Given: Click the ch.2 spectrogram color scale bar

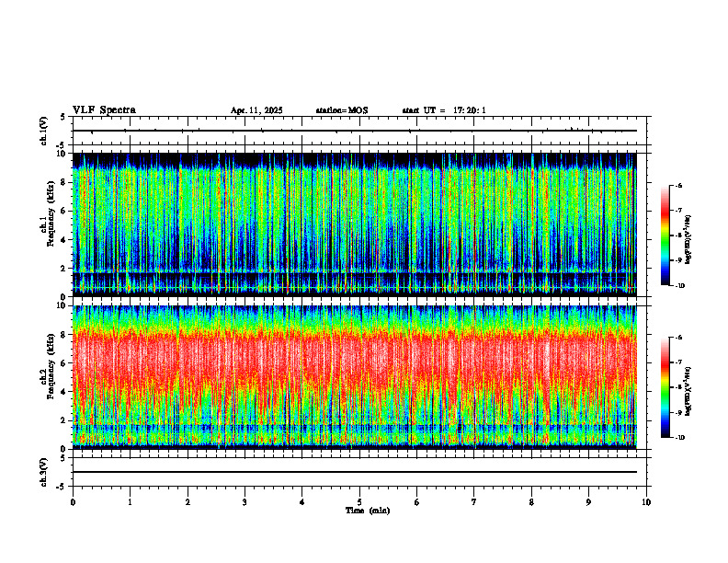Looking at the screenshot, I should 665,387.
